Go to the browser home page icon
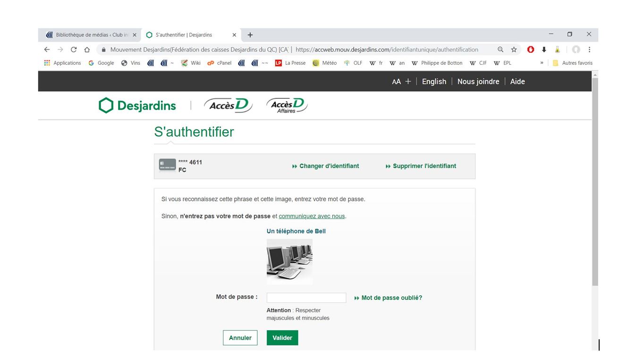The height and width of the screenshot is (353, 644). click(87, 50)
